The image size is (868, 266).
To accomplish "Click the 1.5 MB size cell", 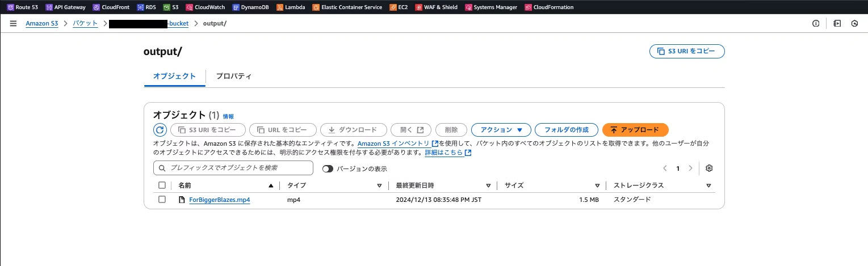I will [589, 200].
